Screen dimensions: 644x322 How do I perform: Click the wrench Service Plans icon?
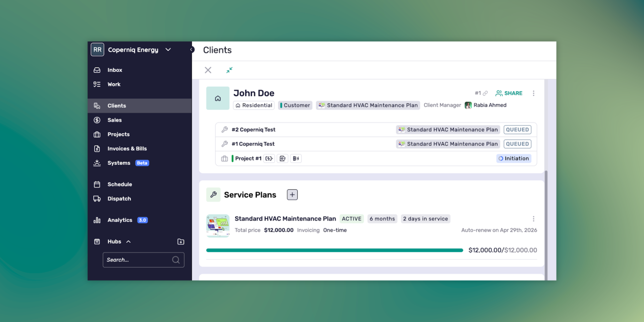tap(213, 195)
